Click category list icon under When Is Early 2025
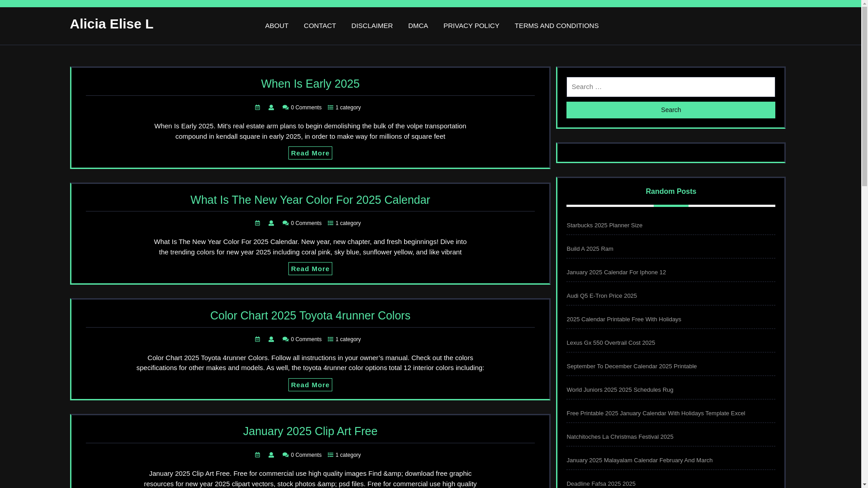Viewport: 868px width, 488px height. [x=330, y=108]
